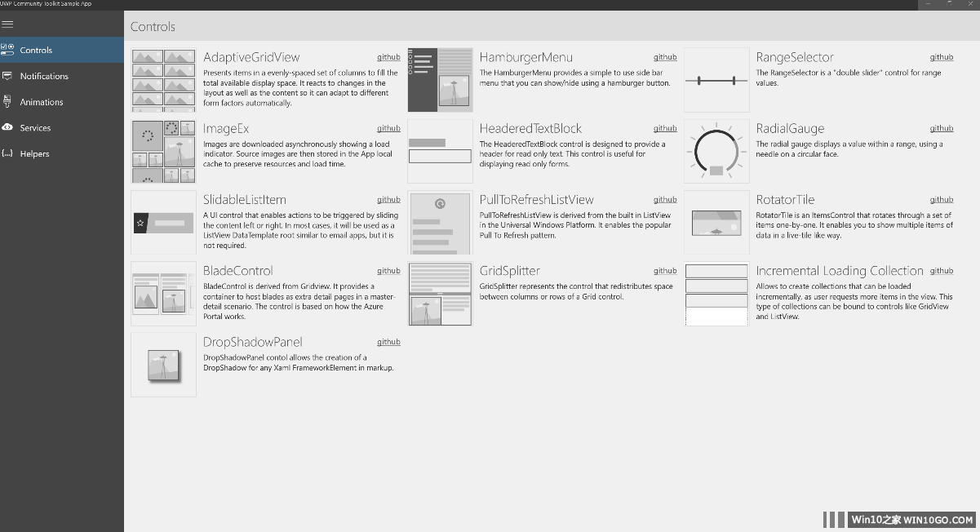Click the PullToRefreshListView title

click(537, 199)
